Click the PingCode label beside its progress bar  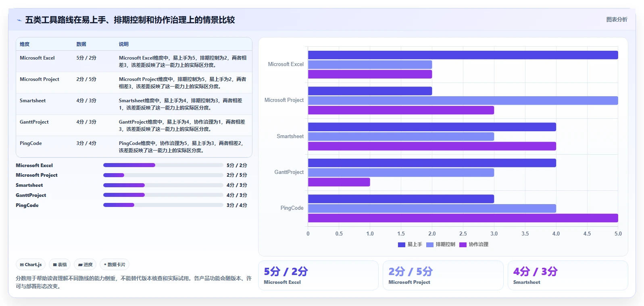(27, 205)
